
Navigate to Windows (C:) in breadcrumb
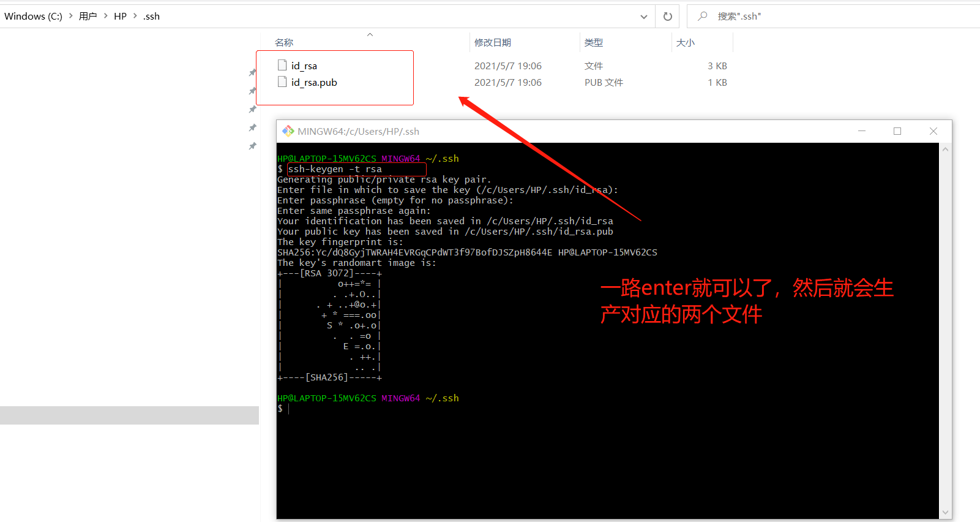[x=33, y=16]
